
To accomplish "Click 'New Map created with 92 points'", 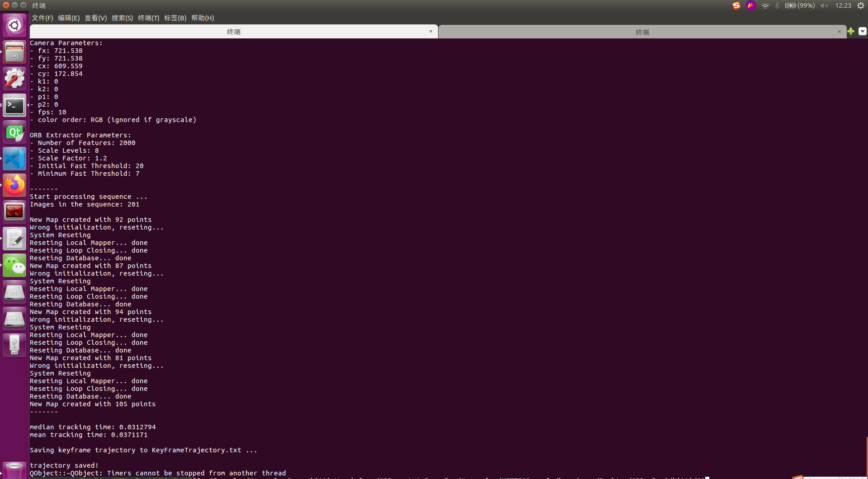I will (91, 220).
